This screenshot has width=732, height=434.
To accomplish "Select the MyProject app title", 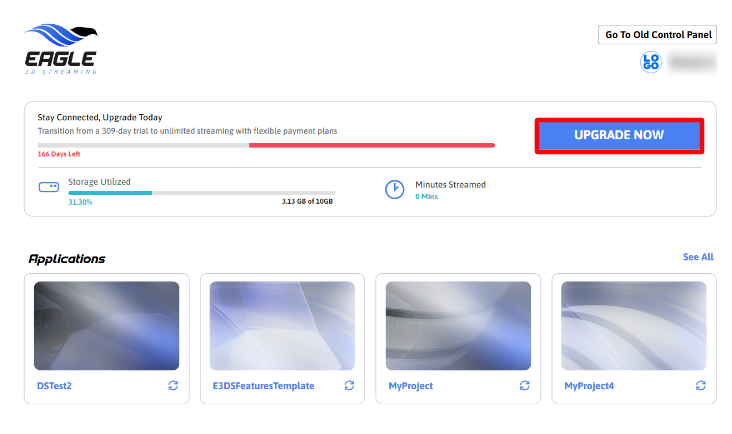I will pyautogui.click(x=410, y=386).
